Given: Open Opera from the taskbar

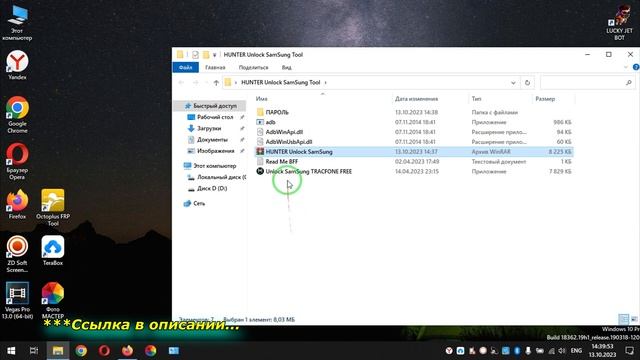Looking at the screenshot, I should point(104,351).
